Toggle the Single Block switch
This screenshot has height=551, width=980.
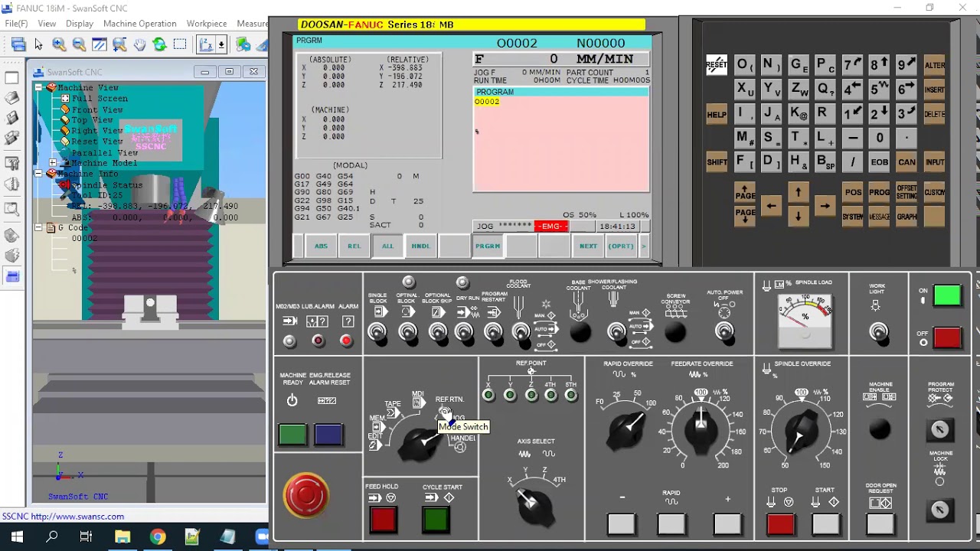377,332
